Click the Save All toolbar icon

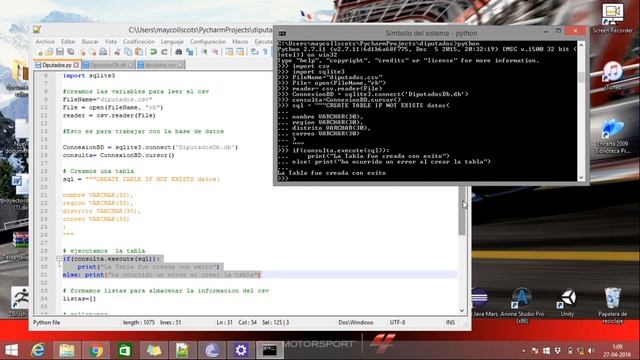coord(71,52)
